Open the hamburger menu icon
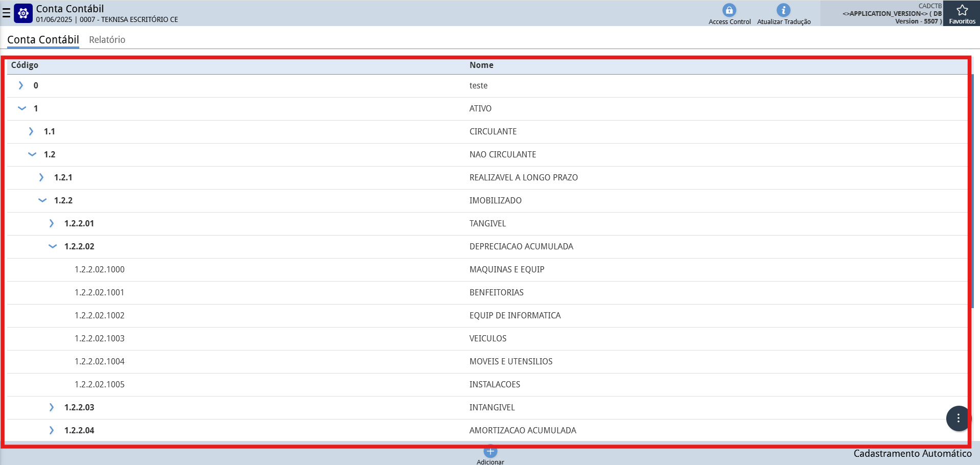The width and height of the screenshot is (980, 465). (6, 13)
